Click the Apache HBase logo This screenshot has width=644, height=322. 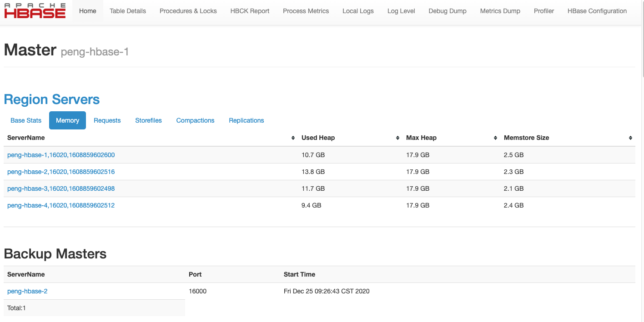35,10
